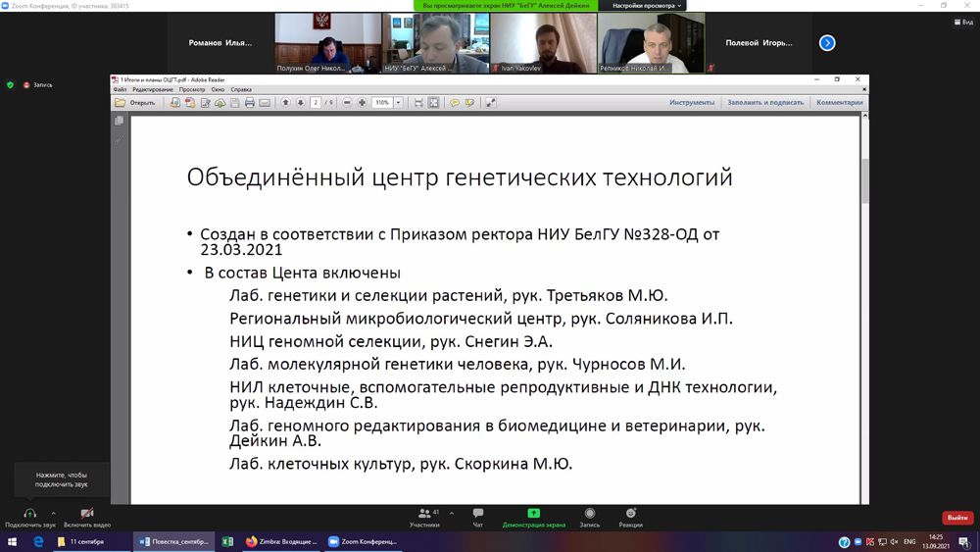Print the PDF using the printer icon
The width and height of the screenshot is (980, 552).
[x=250, y=103]
